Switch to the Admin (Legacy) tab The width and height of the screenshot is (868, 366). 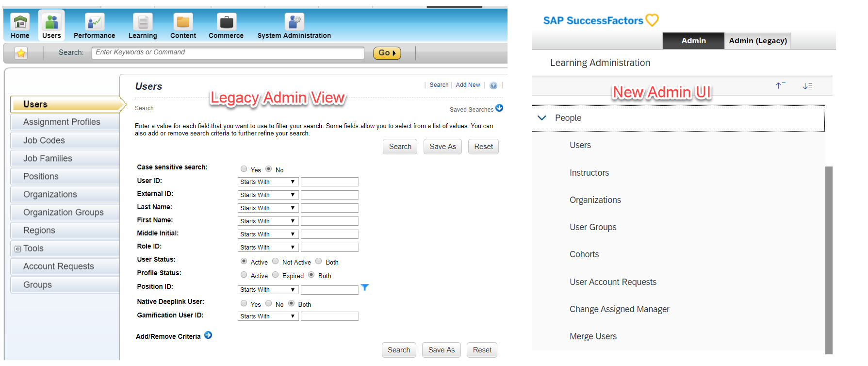coord(758,41)
